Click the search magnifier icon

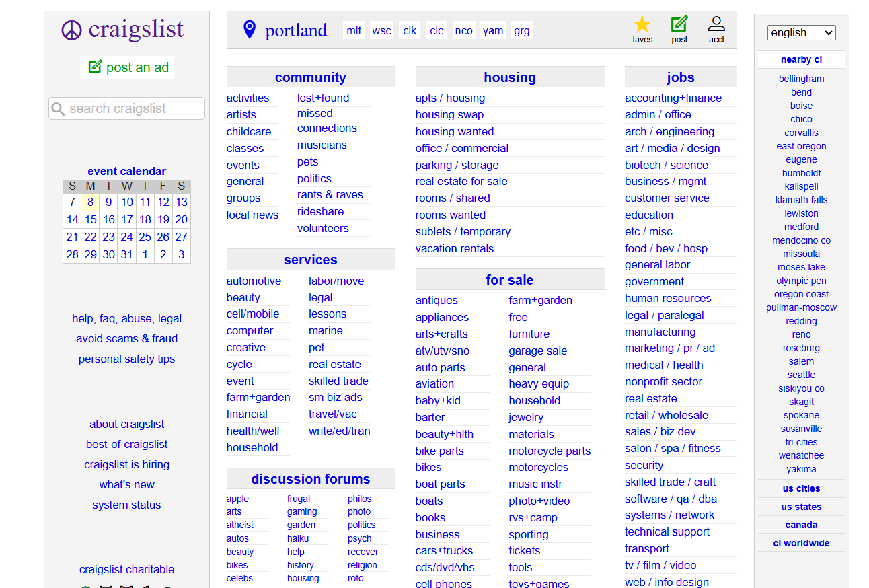(x=59, y=109)
